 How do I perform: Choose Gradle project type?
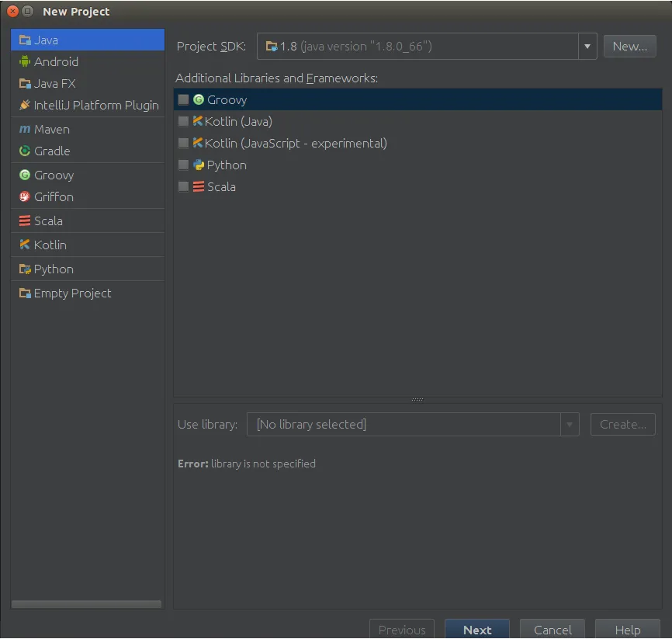tap(88, 151)
